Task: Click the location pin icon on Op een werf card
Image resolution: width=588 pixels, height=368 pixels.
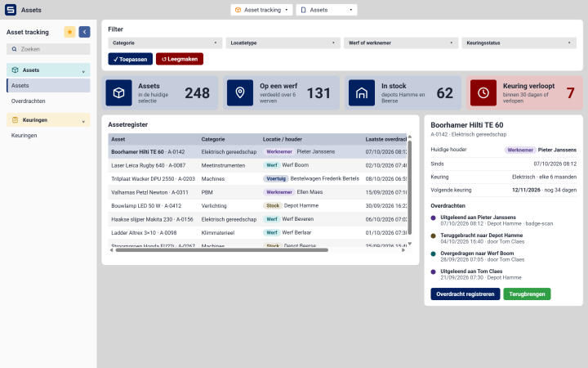Action: [240, 92]
